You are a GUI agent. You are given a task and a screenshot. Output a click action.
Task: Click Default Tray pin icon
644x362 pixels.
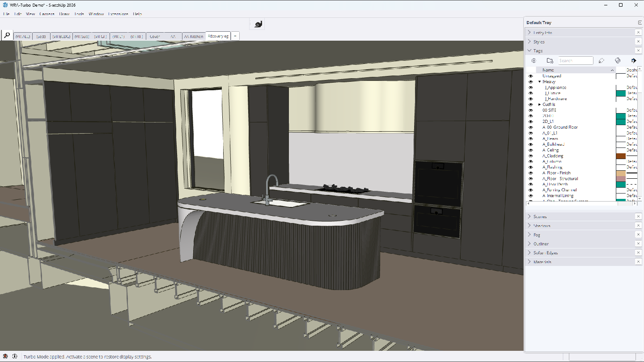point(640,22)
